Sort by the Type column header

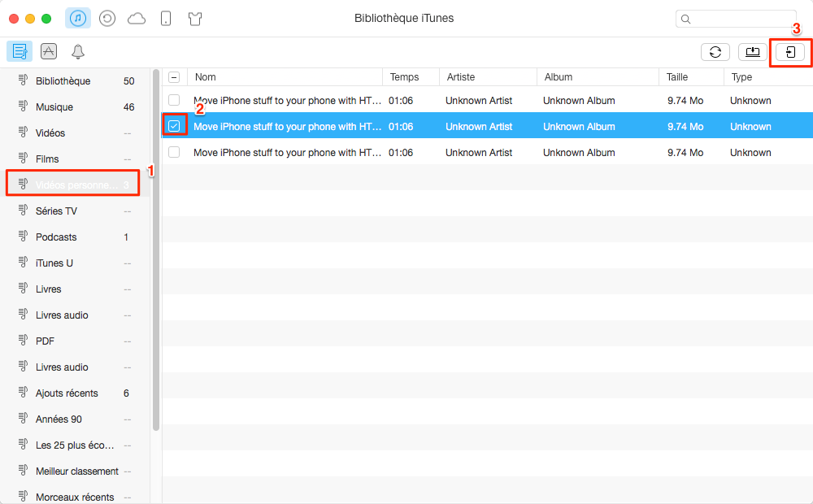click(x=768, y=77)
